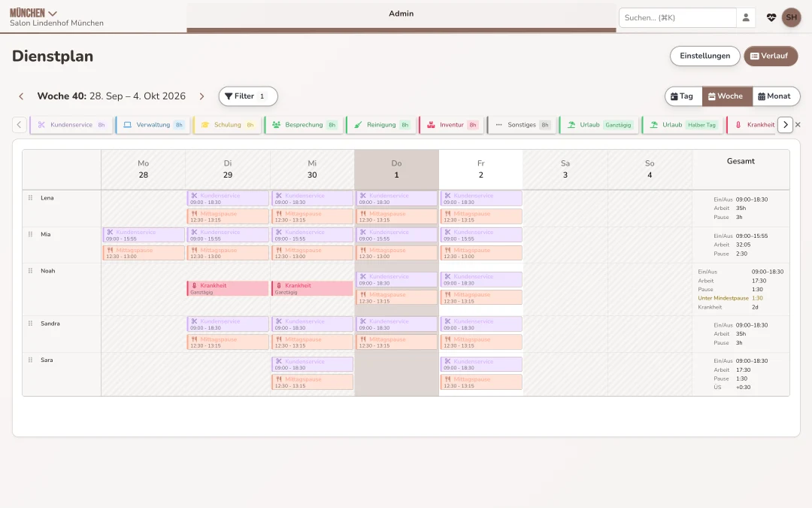
Task: Select the Verwaltung 8h template
Action: tap(153, 125)
